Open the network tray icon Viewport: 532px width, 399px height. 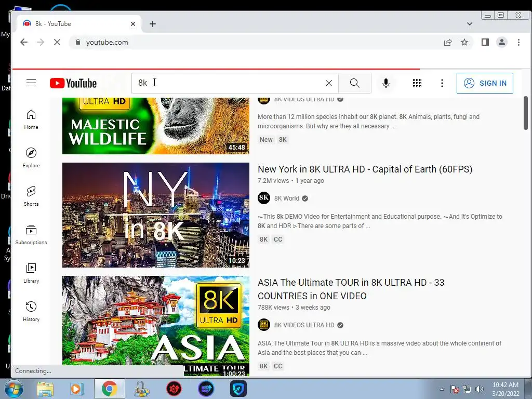[467, 389]
